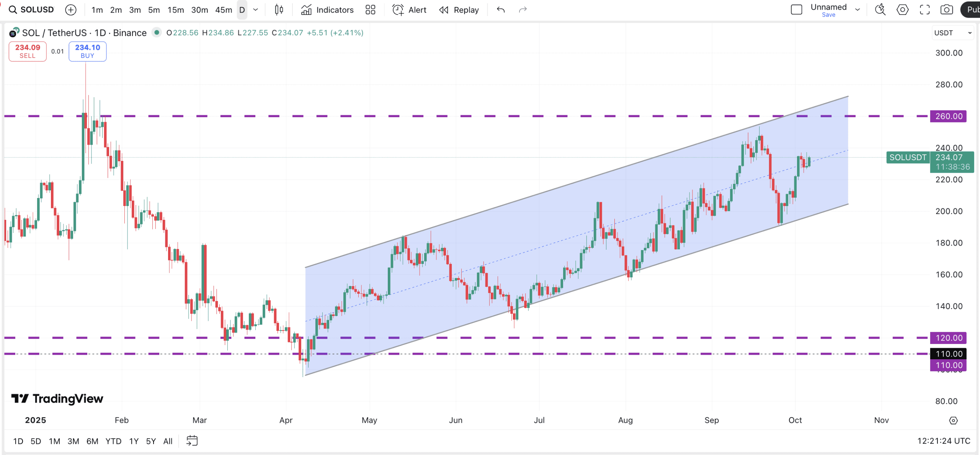
Task: Take a chart snapshot camera icon
Action: pos(946,10)
